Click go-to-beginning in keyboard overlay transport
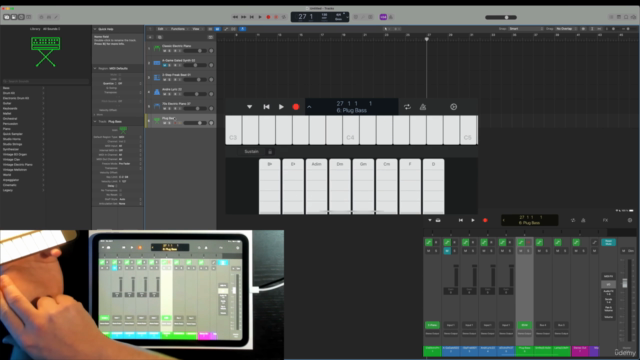Image resolution: width=640 pixels, height=360 pixels. [x=267, y=107]
